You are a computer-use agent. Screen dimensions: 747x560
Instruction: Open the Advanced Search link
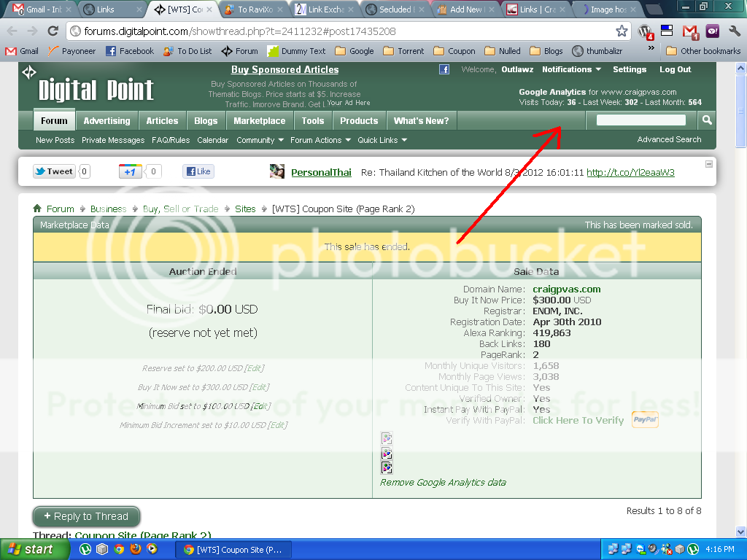pos(669,139)
